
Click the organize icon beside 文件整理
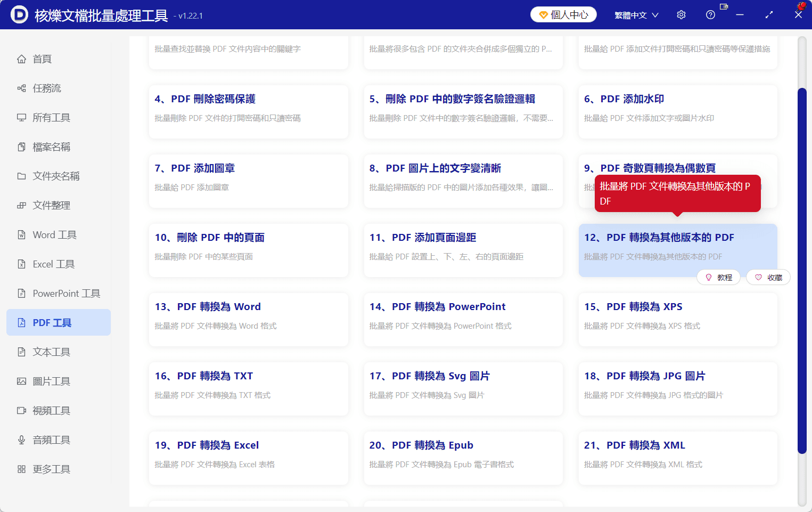click(x=21, y=206)
